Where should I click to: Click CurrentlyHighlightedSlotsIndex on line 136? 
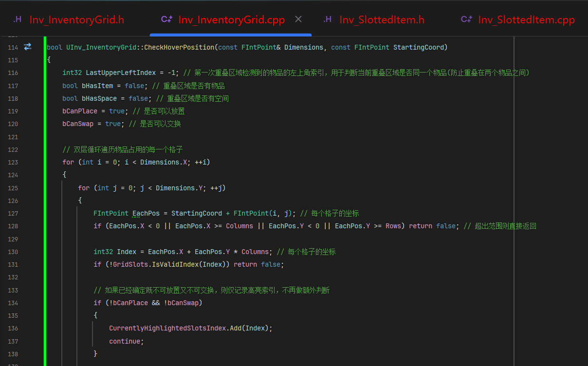pyautogui.click(x=167, y=328)
